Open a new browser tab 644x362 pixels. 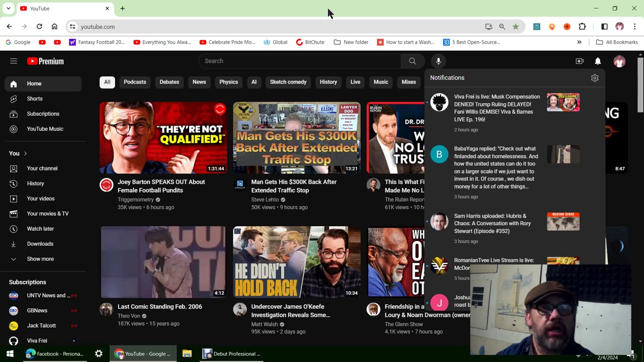pos(122,9)
